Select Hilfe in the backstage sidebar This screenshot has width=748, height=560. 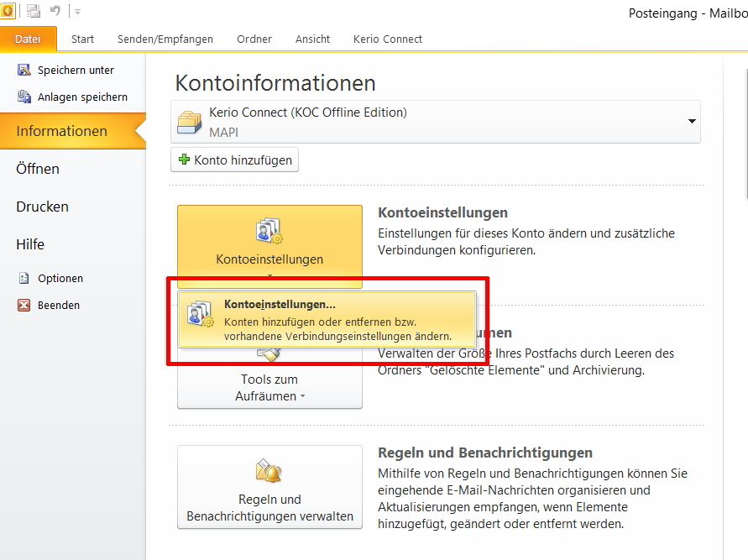[x=72, y=244]
